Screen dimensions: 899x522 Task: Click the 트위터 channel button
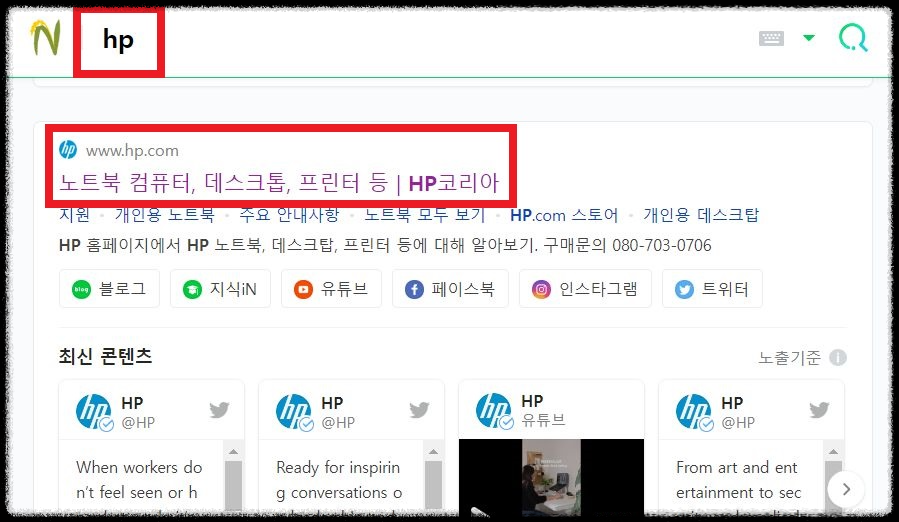pos(712,289)
